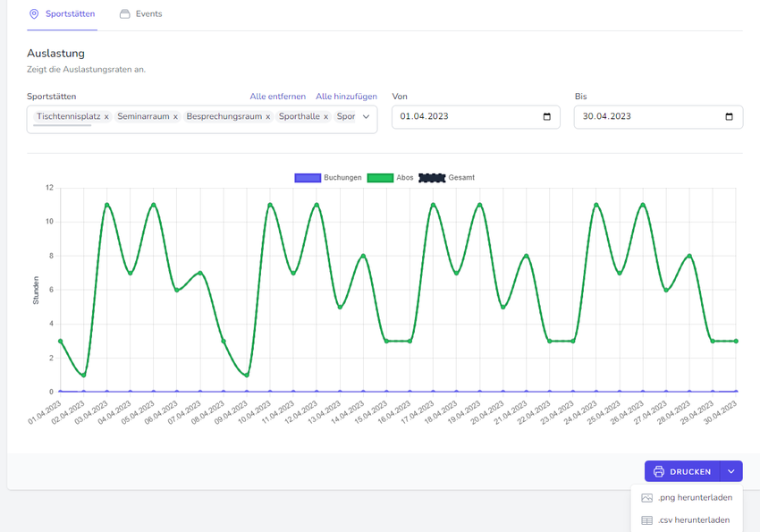Click the table icon beside .csv herunterladen
The width and height of the screenshot is (760, 532).
(x=647, y=520)
